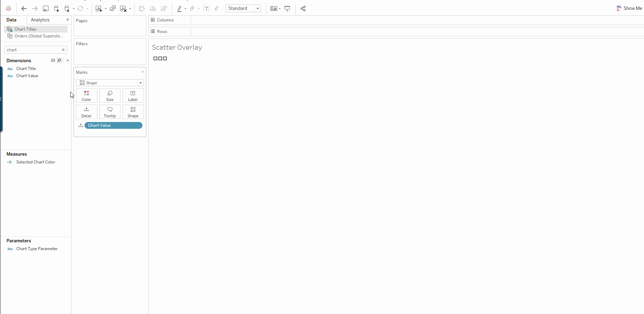
Task: Click the Highlight pen icon
Action: click(179, 8)
